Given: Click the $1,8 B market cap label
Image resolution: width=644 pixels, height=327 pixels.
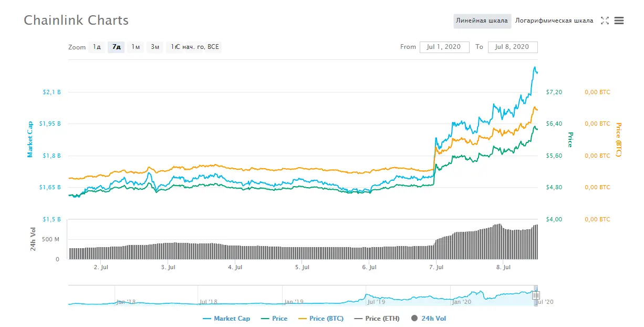Looking at the screenshot, I should point(51,156).
